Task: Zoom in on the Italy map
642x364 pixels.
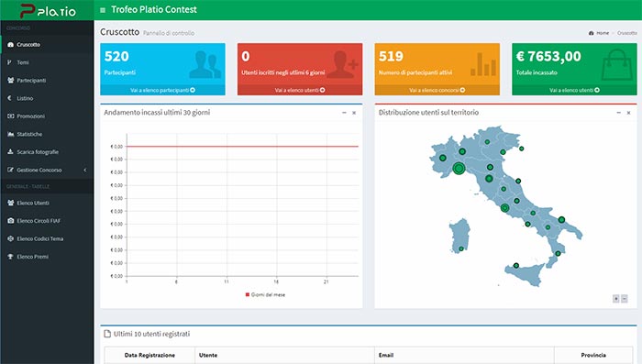Action: click(615, 299)
